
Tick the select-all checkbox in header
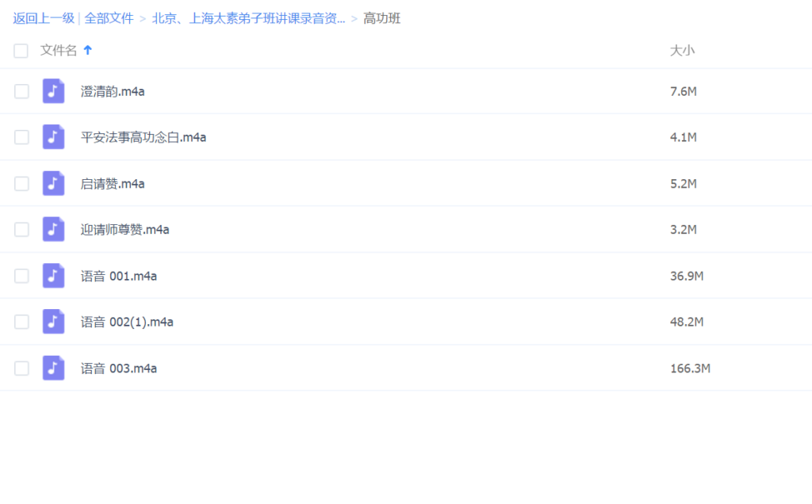coord(21,51)
